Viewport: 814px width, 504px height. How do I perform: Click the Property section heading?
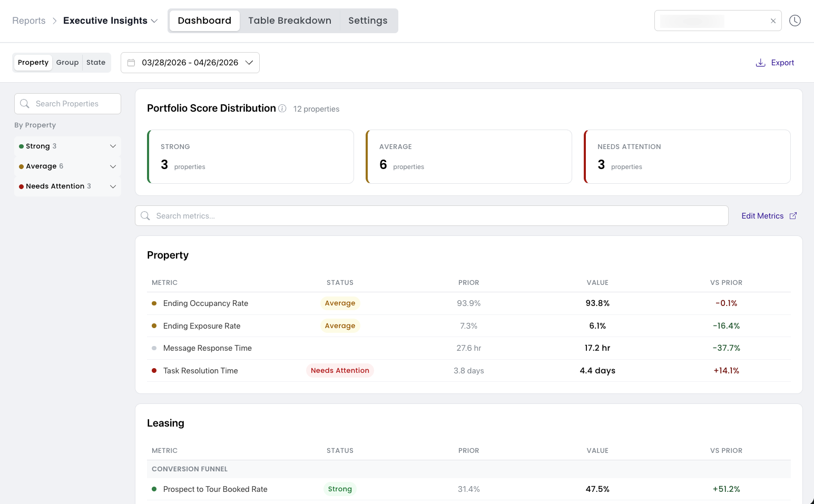[x=168, y=255]
